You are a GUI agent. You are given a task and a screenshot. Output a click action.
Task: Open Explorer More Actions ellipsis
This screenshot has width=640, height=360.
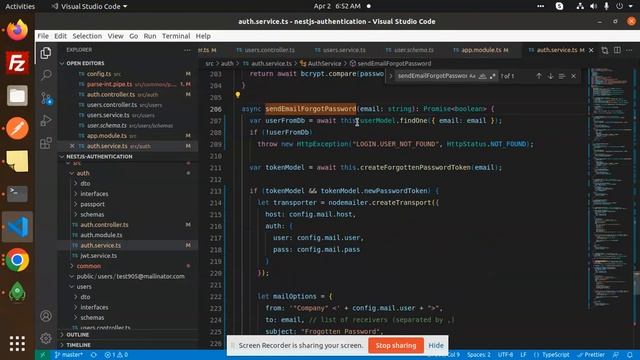(x=187, y=50)
